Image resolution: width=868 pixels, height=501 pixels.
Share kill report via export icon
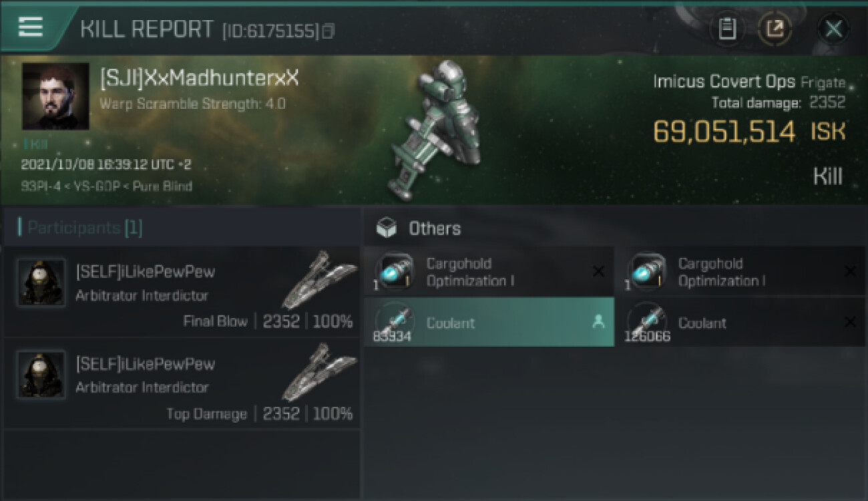pos(775,29)
